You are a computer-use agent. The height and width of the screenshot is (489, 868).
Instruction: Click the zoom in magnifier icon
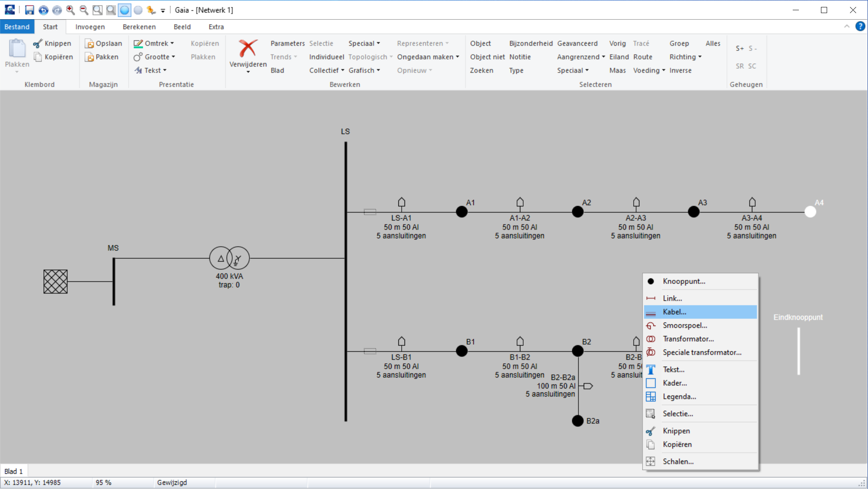pyautogui.click(x=70, y=10)
